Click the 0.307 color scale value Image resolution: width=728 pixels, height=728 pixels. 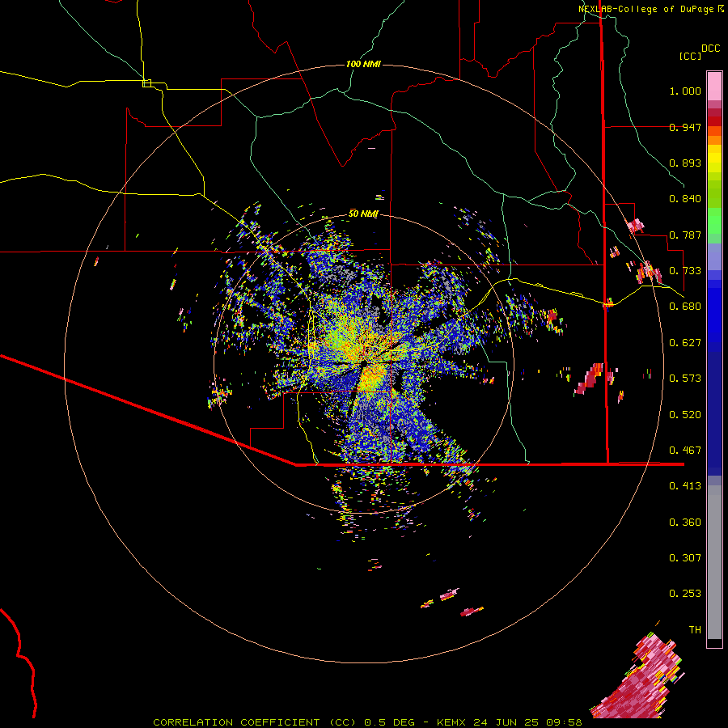tap(685, 558)
